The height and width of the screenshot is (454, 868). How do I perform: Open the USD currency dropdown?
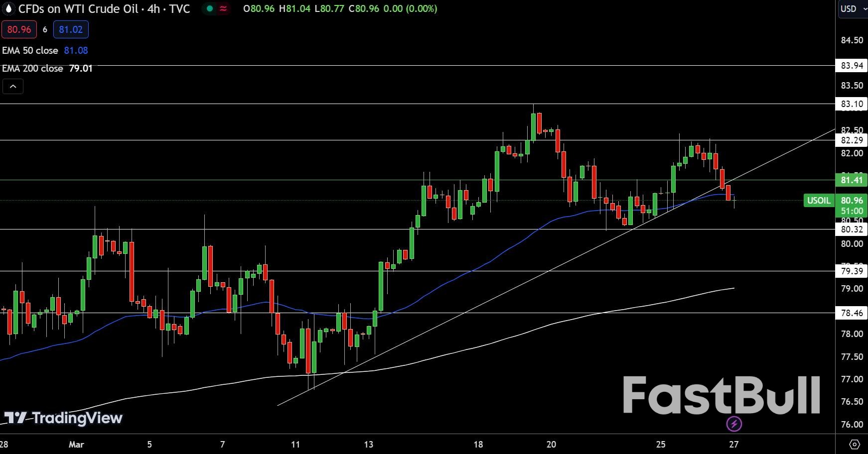(x=850, y=8)
